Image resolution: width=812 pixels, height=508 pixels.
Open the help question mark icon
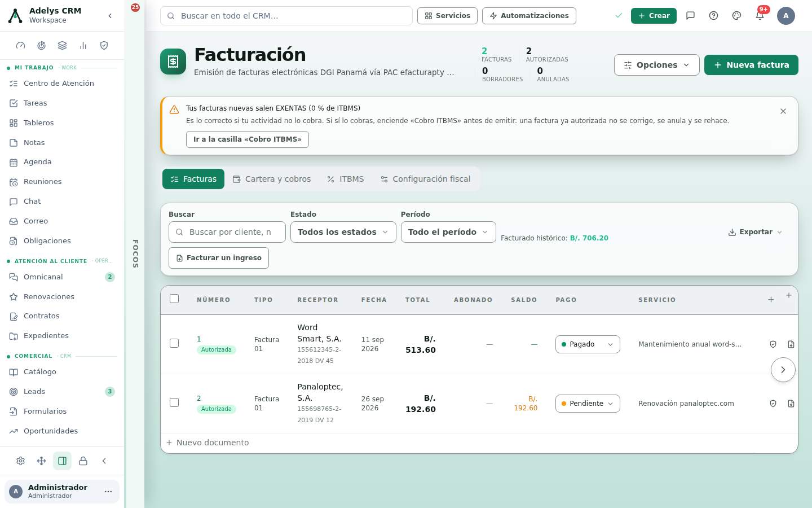coord(713,16)
